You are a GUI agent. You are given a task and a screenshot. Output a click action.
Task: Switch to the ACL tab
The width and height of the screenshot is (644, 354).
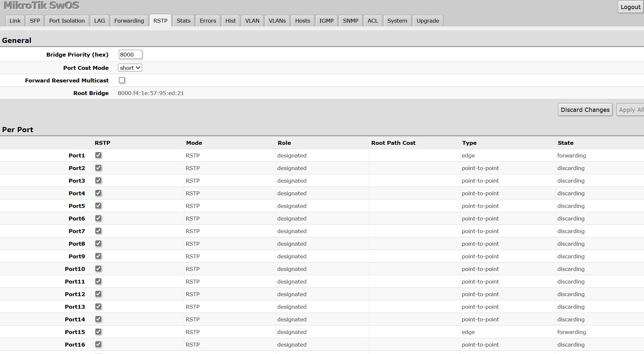(373, 21)
